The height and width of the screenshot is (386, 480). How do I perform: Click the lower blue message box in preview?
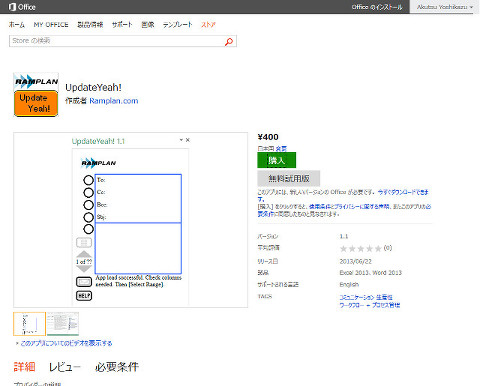click(138, 248)
